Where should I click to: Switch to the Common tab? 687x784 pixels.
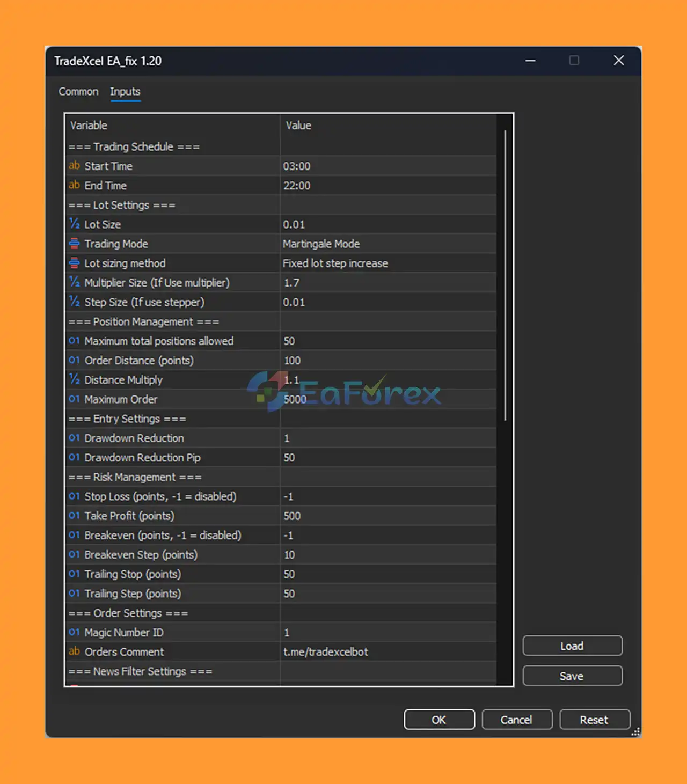click(78, 92)
